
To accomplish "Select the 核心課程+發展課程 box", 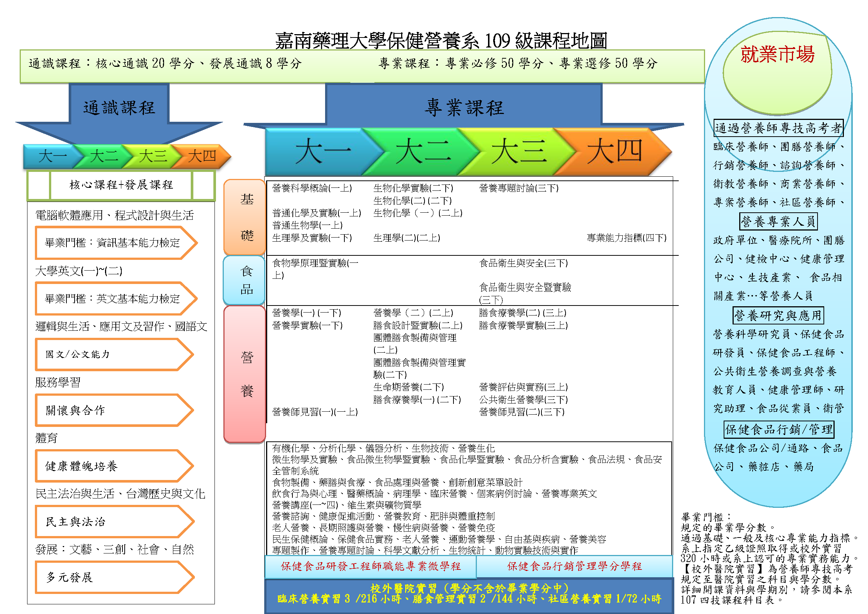I will point(121,185).
